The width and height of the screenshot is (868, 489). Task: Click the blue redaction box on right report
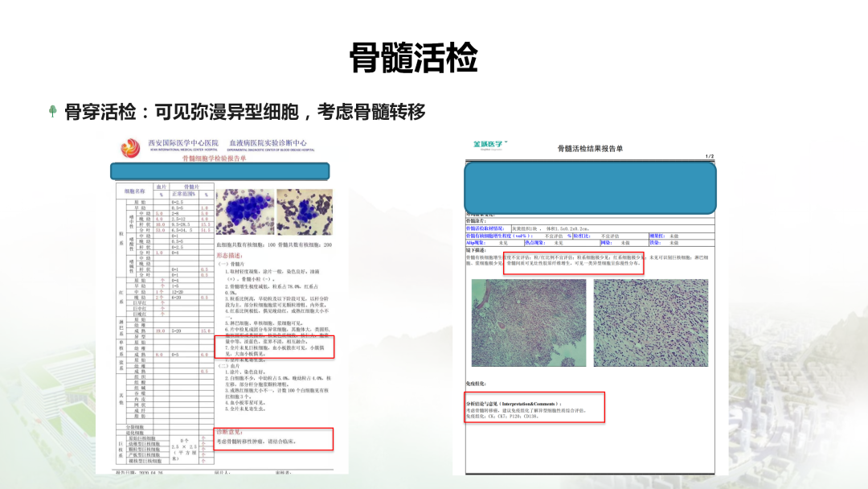coord(590,187)
